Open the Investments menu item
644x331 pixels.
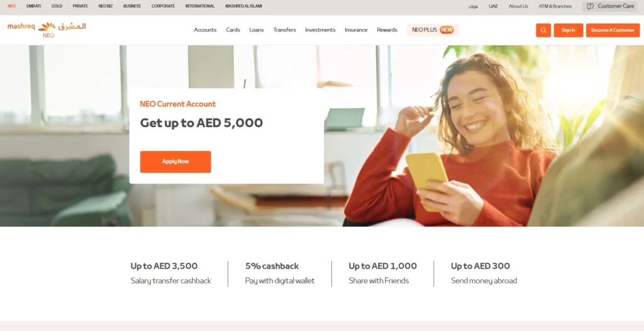(x=320, y=30)
